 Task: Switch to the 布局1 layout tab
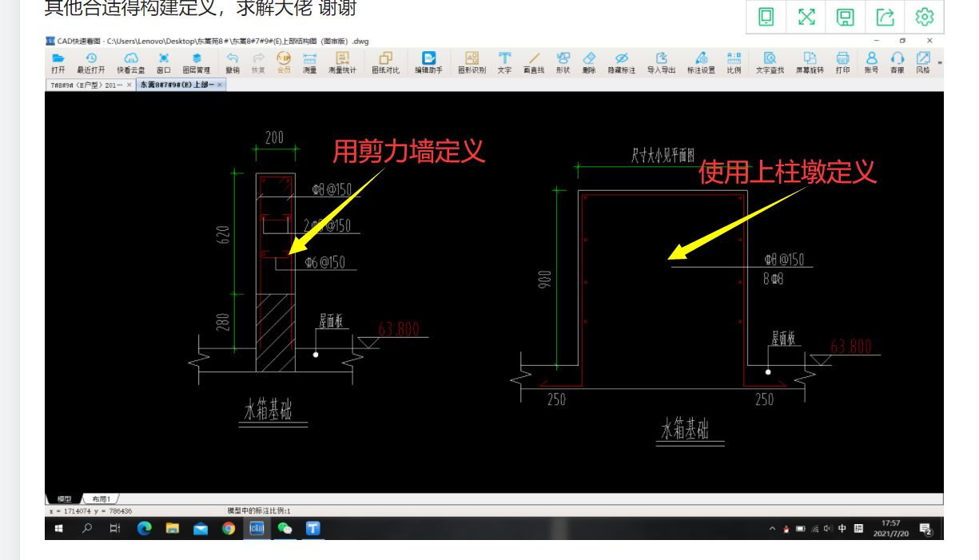tap(100, 499)
